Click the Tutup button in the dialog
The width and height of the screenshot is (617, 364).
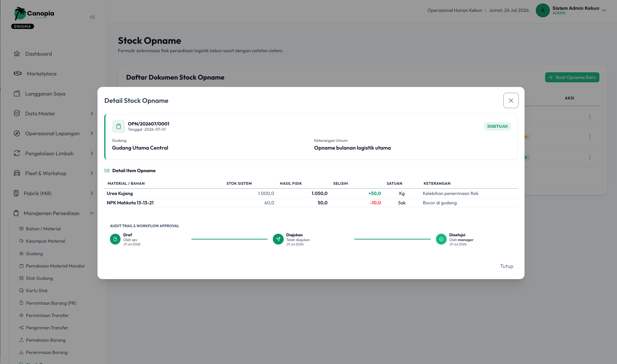507,266
